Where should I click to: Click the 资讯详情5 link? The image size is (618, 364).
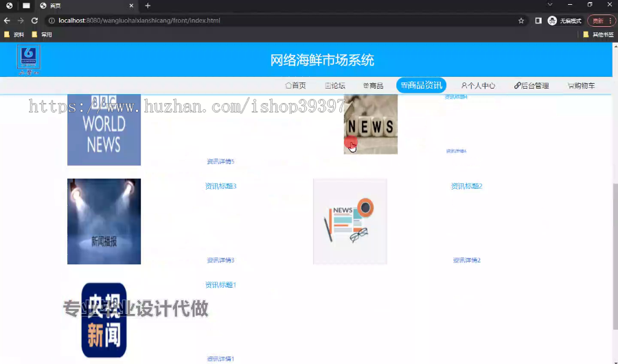pyautogui.click(x=220, y=161)
